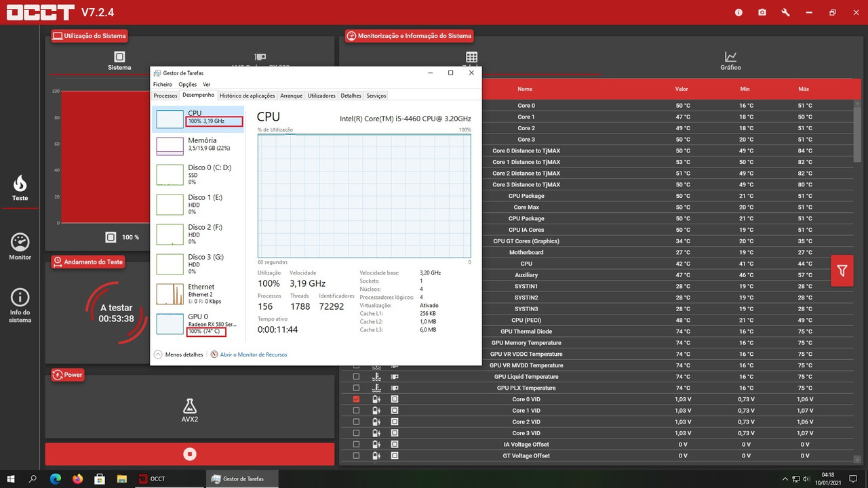Launch Microsoft Edge from the taskbar
The image size is (868, 488).
point(56,479)
